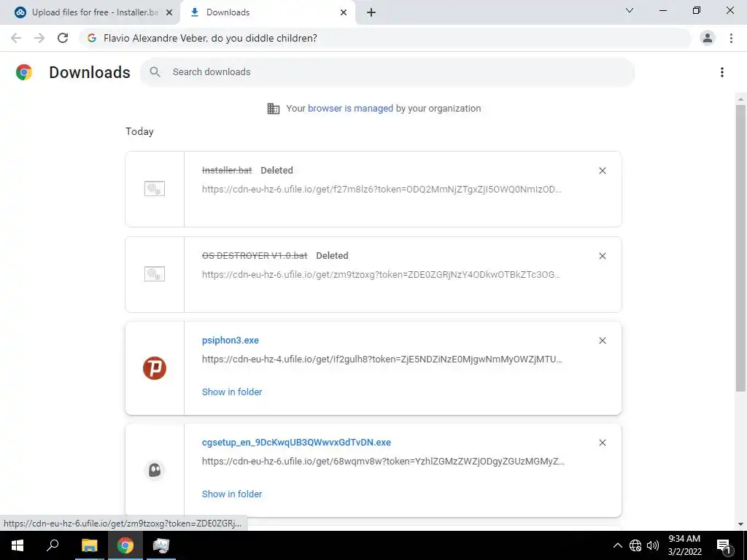Viewport: 747px width, 560px height.
Task: Reload the current page
Action: (x=63, y=38)
